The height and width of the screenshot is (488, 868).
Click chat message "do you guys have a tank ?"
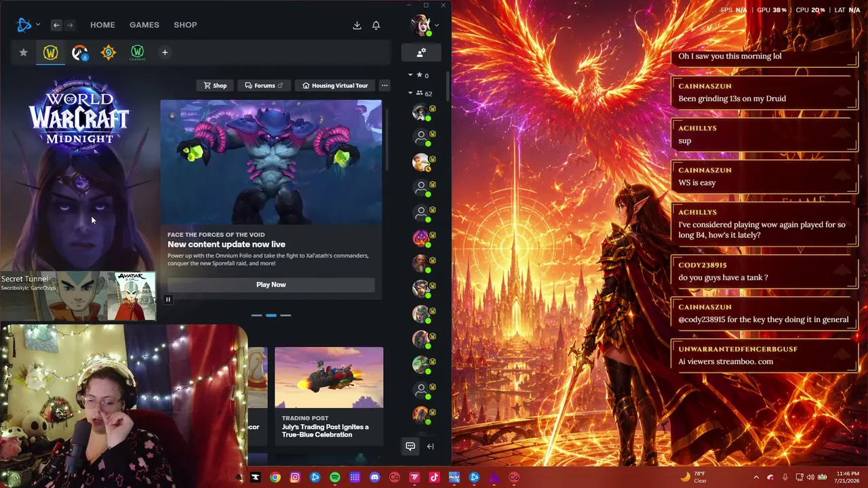[x=723, y=277]
